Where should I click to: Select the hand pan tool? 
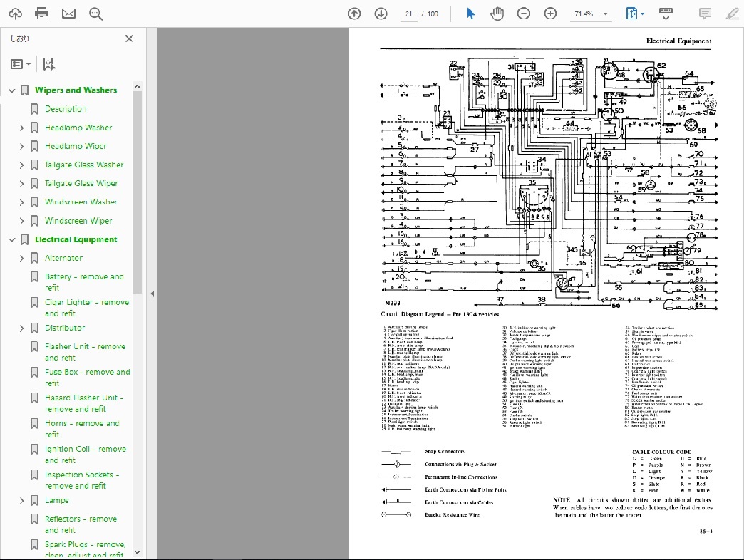click(497, 14)
